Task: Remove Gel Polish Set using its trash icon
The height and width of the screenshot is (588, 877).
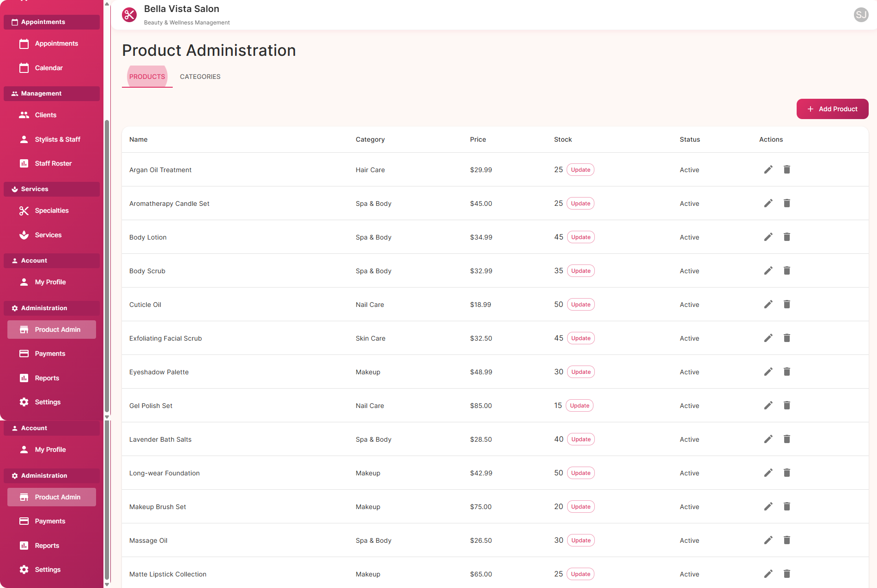Action: pos(786,406)
